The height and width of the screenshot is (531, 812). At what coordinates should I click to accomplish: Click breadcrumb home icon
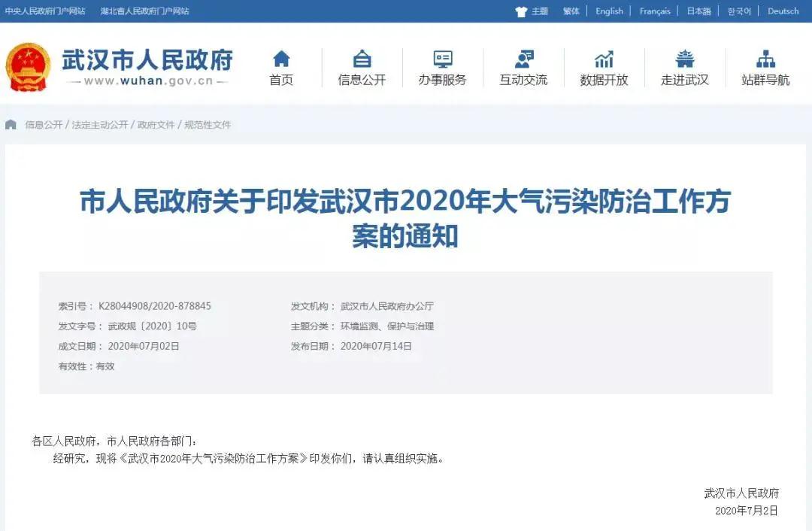[x=11, y=125]
